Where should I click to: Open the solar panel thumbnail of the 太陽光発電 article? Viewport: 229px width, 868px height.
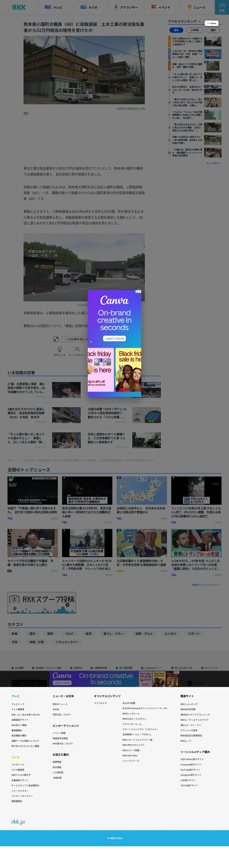[146, 415]
